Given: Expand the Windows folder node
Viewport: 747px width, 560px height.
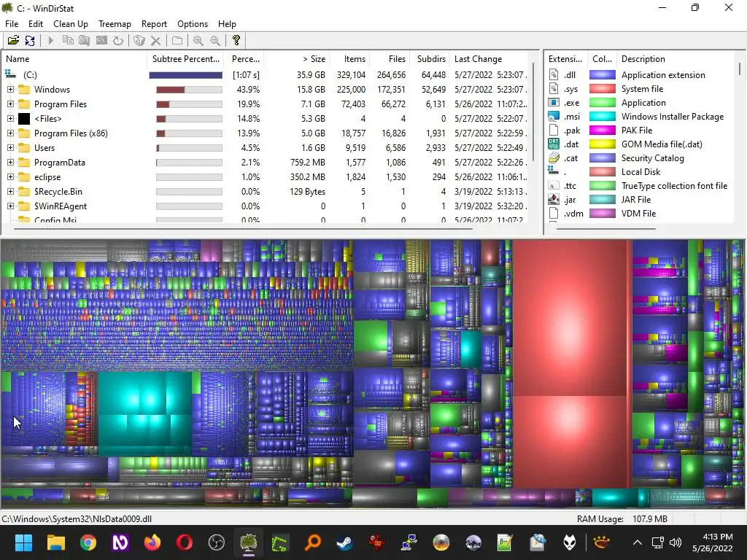Looking at the screenshot, I should [x=10, y=89].
